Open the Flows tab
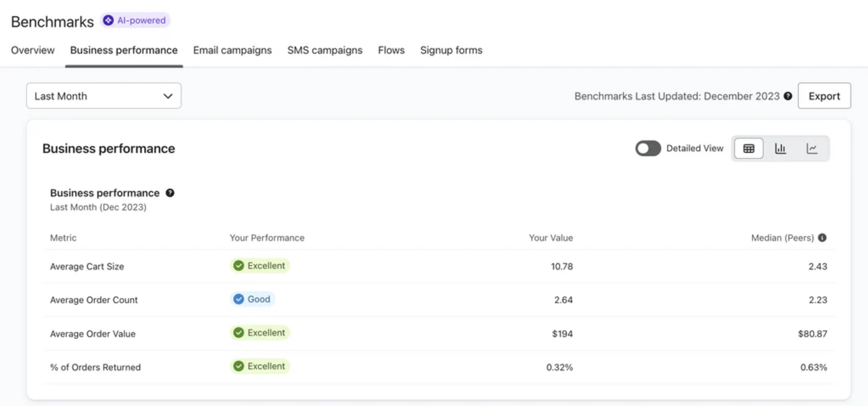 point(391,50)
